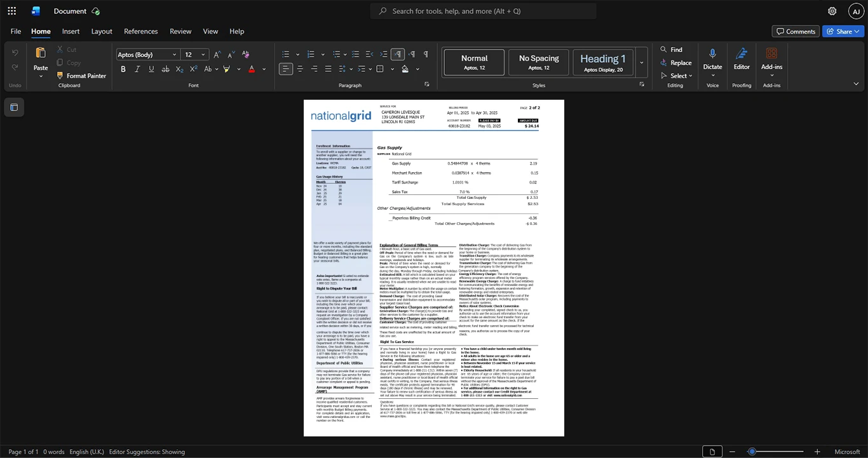Viewport: 868px width, 458px height.
Task: Apply the No Spacing style
Action: pyautogui.click(x=539, y=62)
